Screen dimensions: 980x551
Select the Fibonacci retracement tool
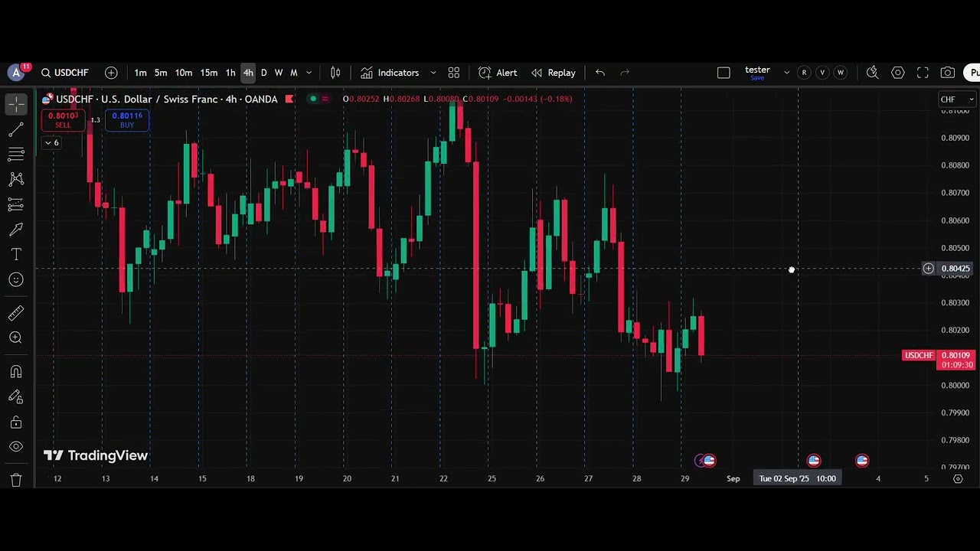(16, 155)
